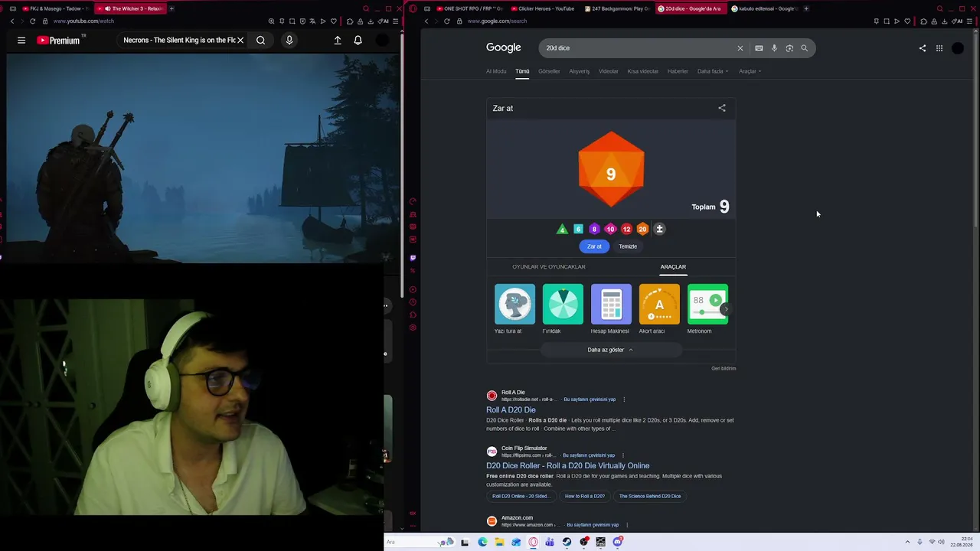Click the share icon in Google header
Screen dimensions: 980x551
pyautogui.click(x=923, y=48)
